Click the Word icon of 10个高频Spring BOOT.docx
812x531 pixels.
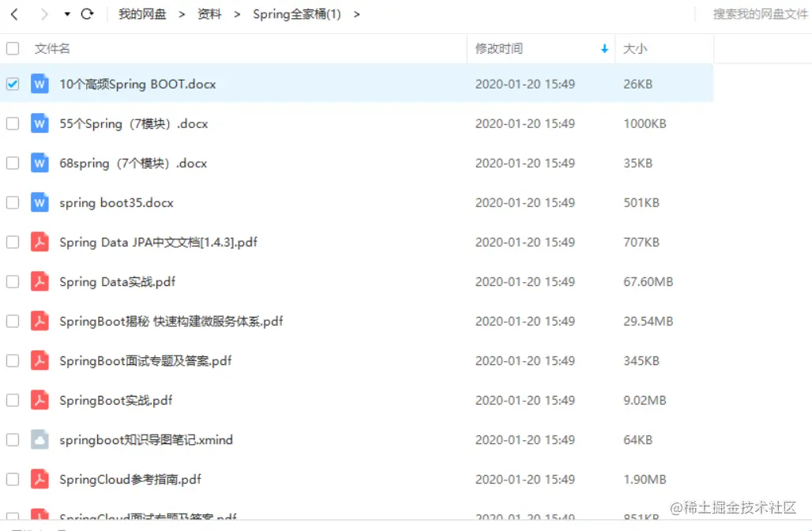(39, 83)
